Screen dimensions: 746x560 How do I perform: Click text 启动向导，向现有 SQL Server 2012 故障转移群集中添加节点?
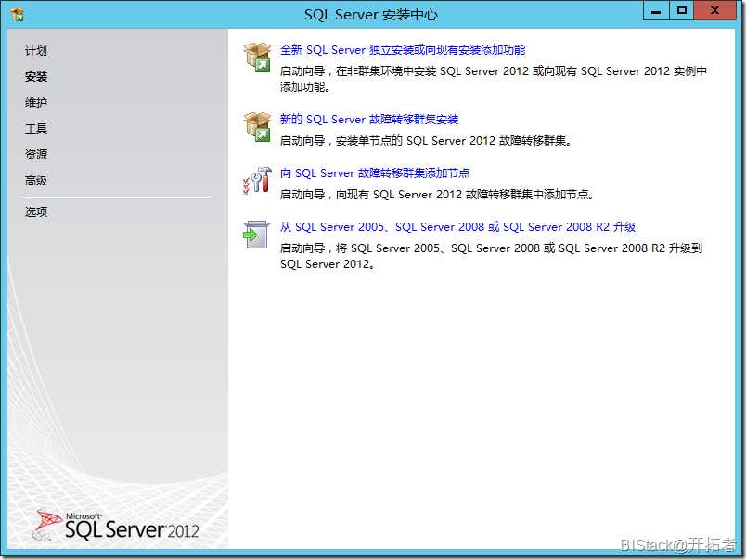click(437, 195)
